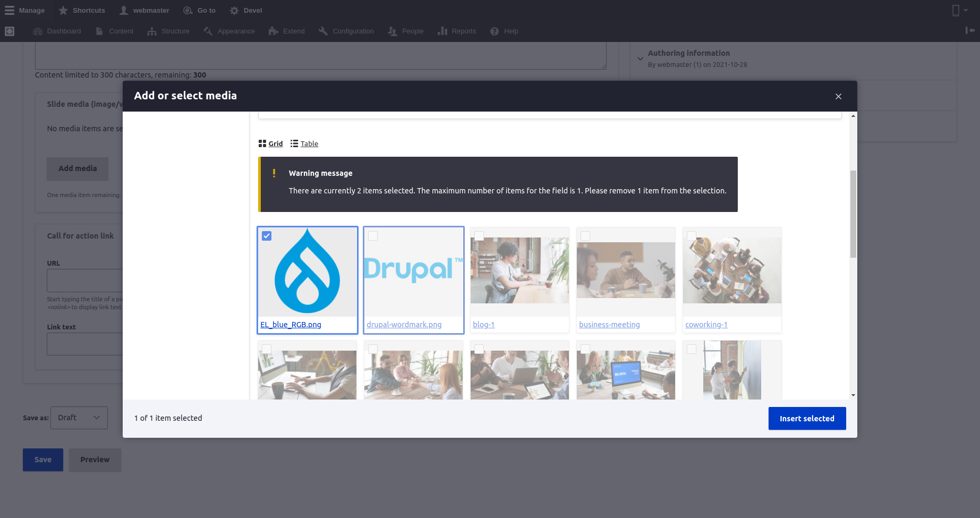Open the EL_blue_RGB.png link
The width and height of the screenshot is (980, 518).
[x=291, y=325]
